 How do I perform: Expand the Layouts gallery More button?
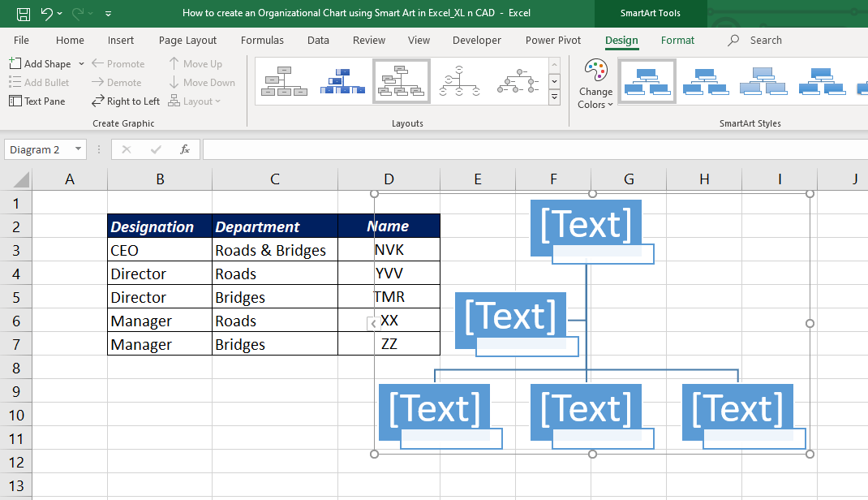tap(554, 96)
